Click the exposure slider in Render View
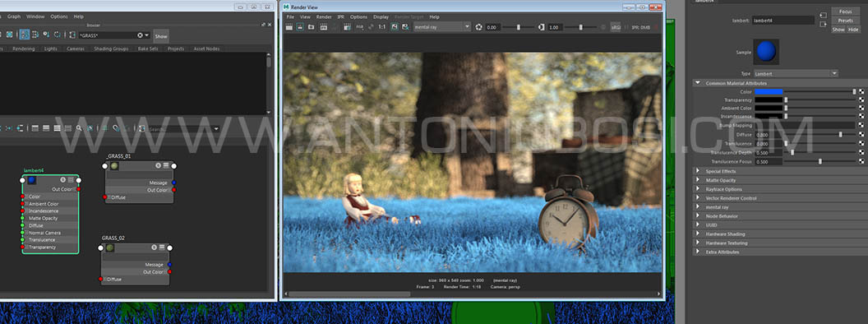868x324 pixels. 518,26
